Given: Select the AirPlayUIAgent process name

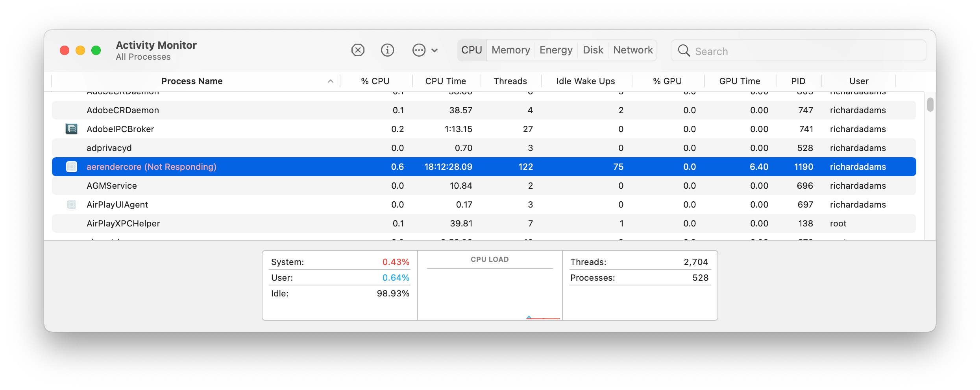Looking at the screenshot, I should tap(117, 204).
